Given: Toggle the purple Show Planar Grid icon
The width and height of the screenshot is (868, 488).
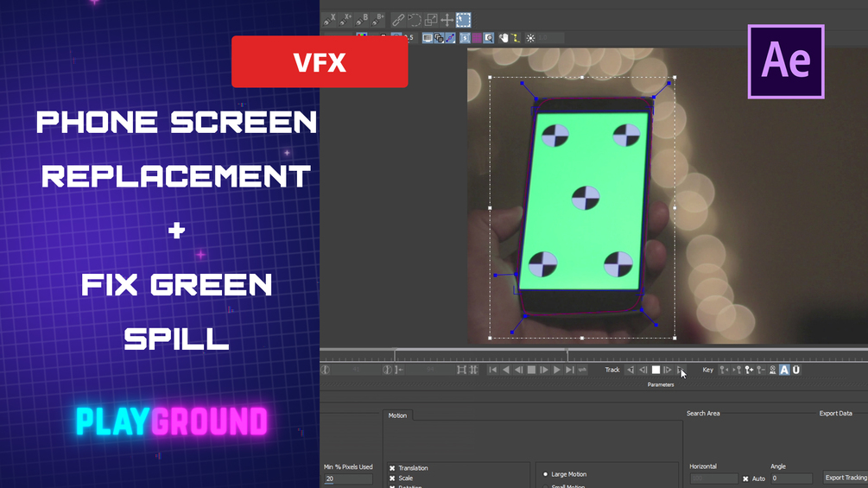Looking at the screenshot, I should (x=477, y=38).
